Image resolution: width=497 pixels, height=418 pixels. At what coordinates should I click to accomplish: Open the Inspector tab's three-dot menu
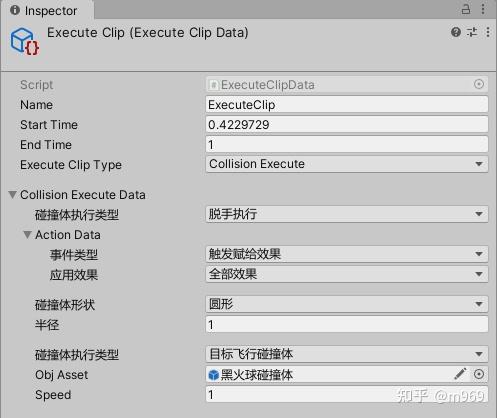click(483, 9)
